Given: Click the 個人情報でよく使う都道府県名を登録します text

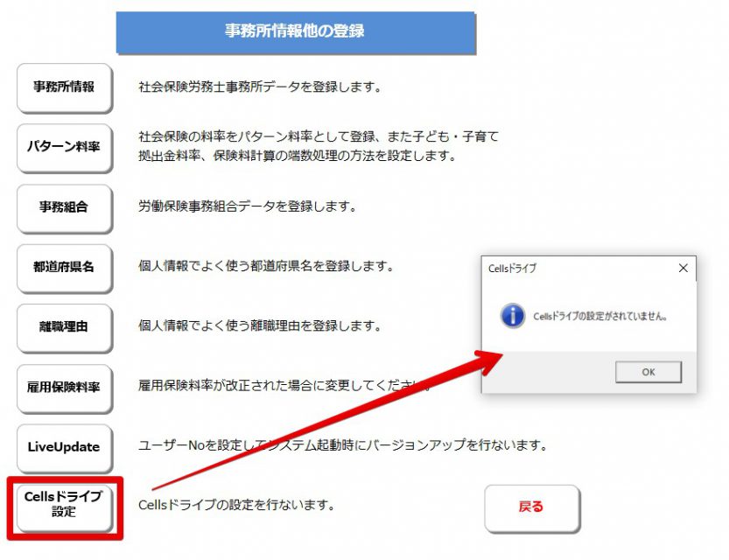Looking at the screenshot, I should pos(266,266).
